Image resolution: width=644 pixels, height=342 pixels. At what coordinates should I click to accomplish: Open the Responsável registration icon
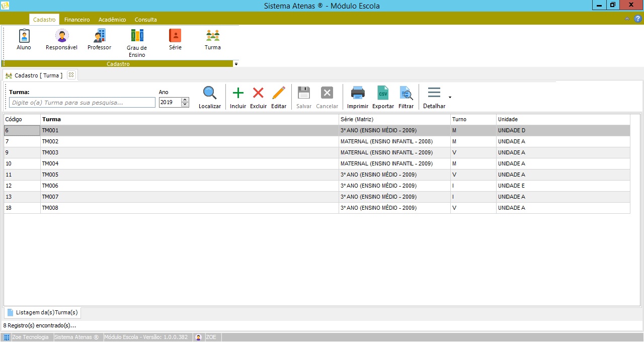62,36
